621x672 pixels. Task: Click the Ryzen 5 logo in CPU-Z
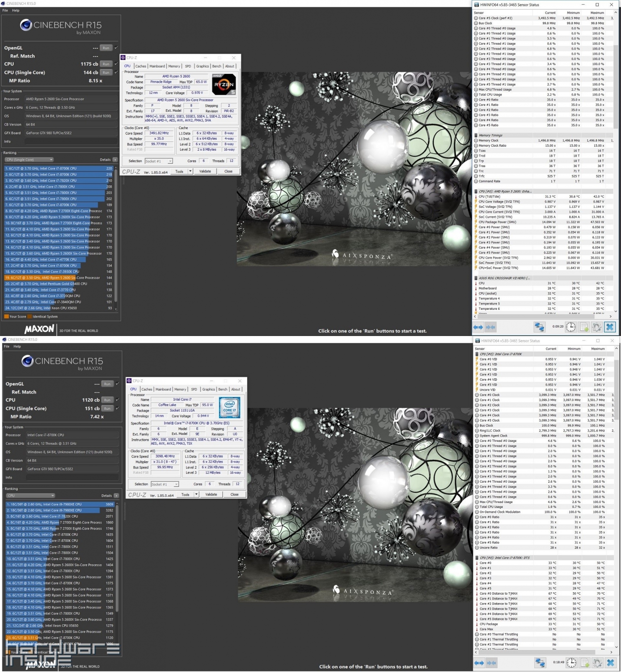(224, 84)
